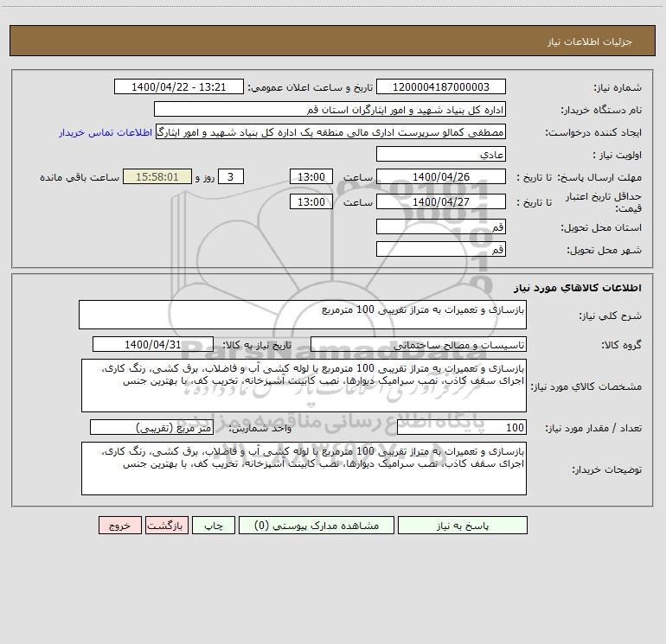Click the مهلت ارسال پاسخ label
The height and width of the screenshot is (644, 666).
point(599,177)
